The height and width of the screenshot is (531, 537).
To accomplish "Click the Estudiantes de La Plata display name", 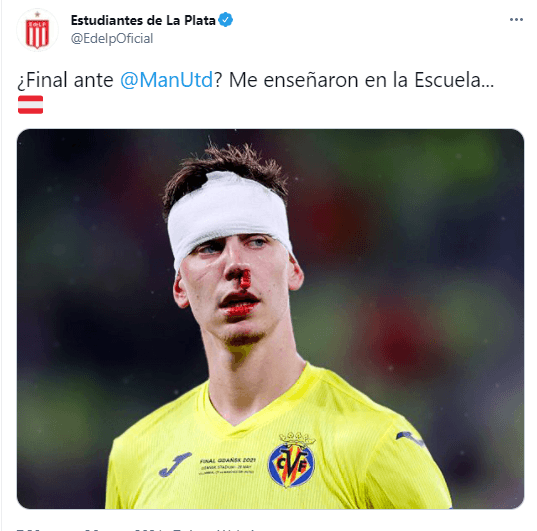I will pyautogui.click(x=143, y=20).
